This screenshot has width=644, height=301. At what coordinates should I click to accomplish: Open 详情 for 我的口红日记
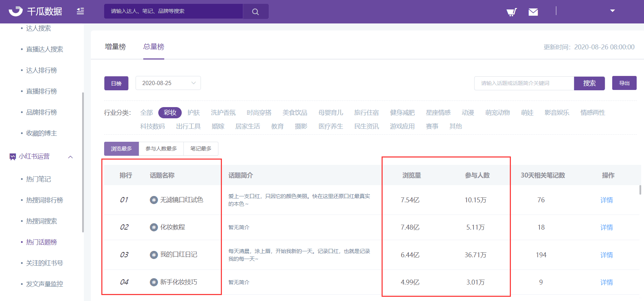tap(607, 255)
